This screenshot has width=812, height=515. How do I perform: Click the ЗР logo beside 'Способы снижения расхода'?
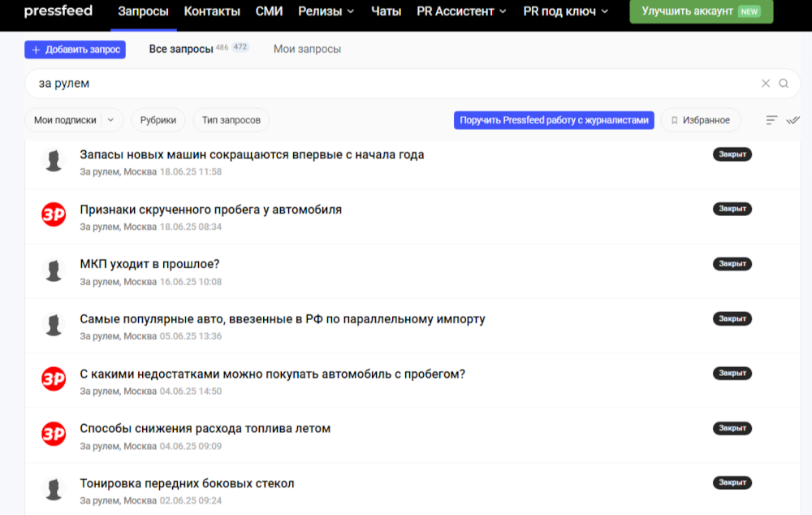(54, 434)
